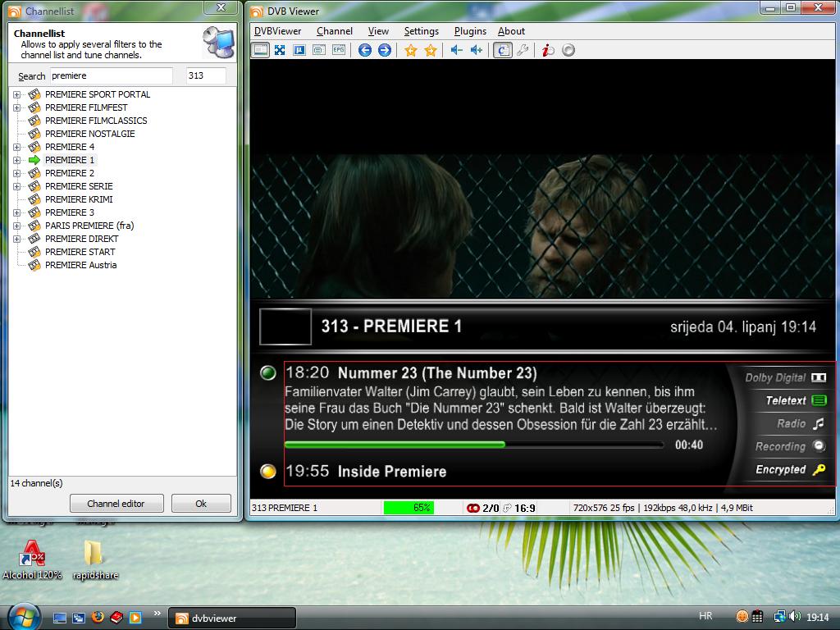Expand the PREMIERE FILMFEST channel node
840x630 pixels.
coord(17,107)
